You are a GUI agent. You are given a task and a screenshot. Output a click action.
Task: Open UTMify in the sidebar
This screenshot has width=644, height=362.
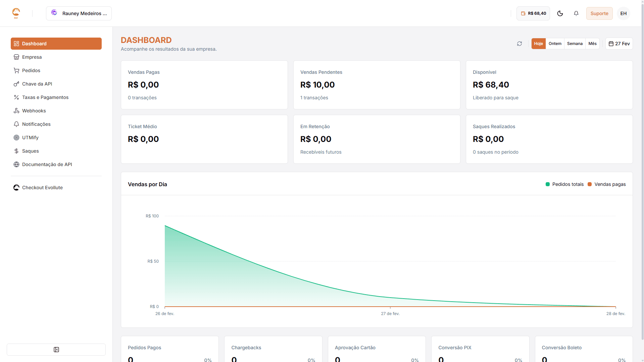(x=56, y=138)
